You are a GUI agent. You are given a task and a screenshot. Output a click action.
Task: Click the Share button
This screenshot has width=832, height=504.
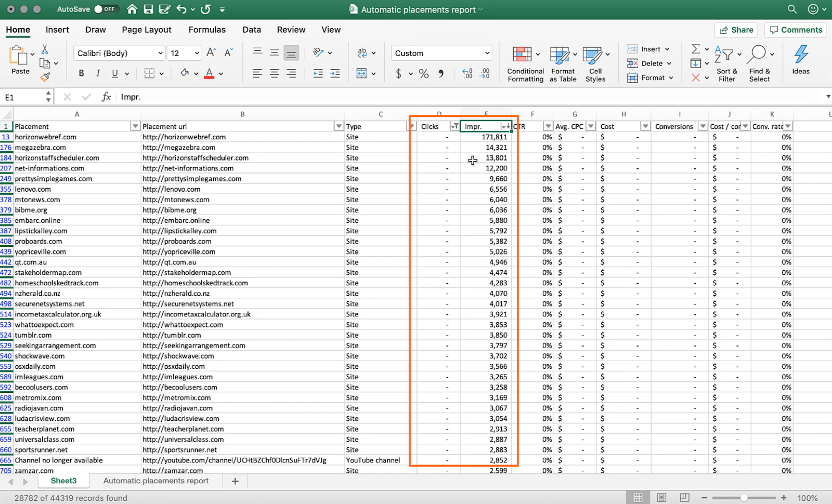pyautogui.click(x=736, y=30)
